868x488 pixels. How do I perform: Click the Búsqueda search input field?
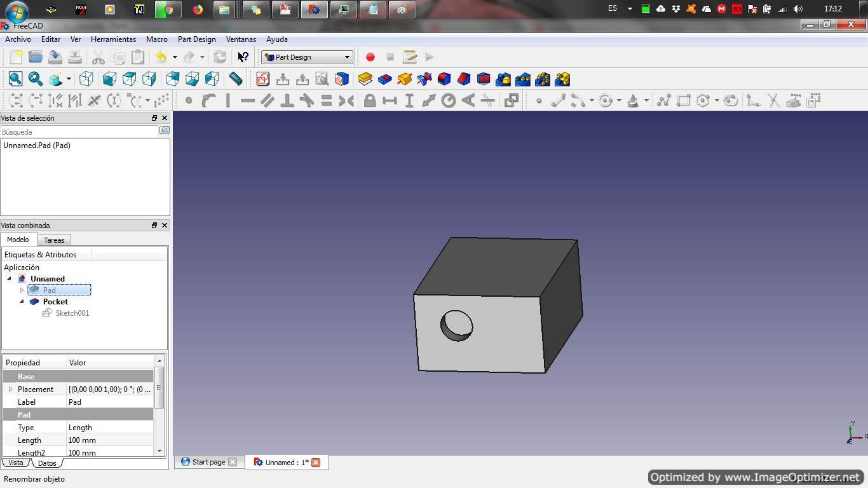tap(79, 132)
